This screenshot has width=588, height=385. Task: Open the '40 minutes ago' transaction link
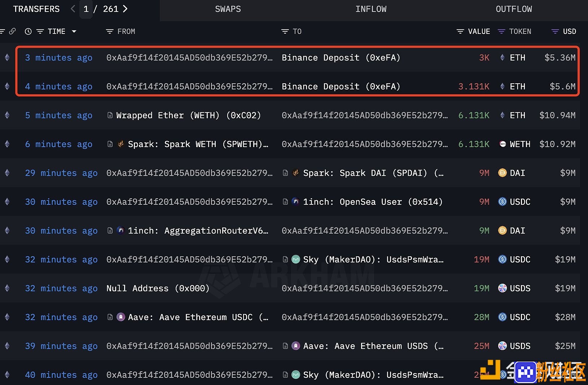pos(61,375)
